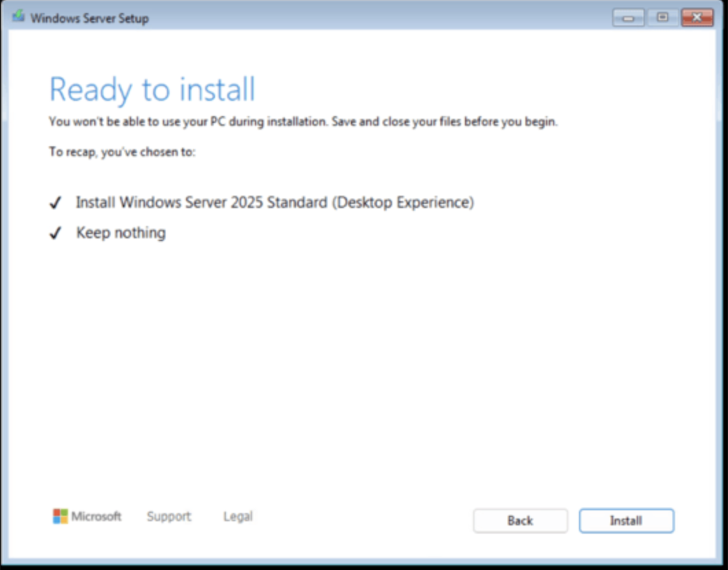
Task: Minimize the Windows Server Setup window
Action: pos(628,18)
